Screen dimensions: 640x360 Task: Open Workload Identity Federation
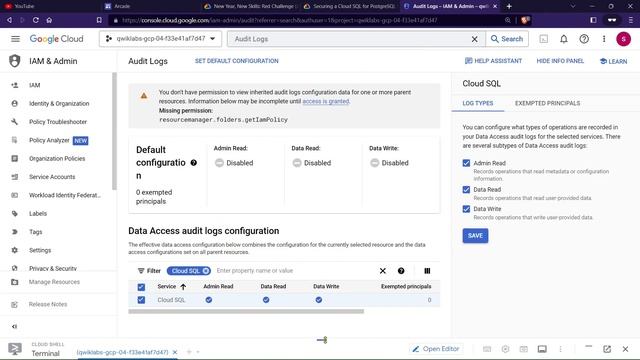(x=64, y=196)
